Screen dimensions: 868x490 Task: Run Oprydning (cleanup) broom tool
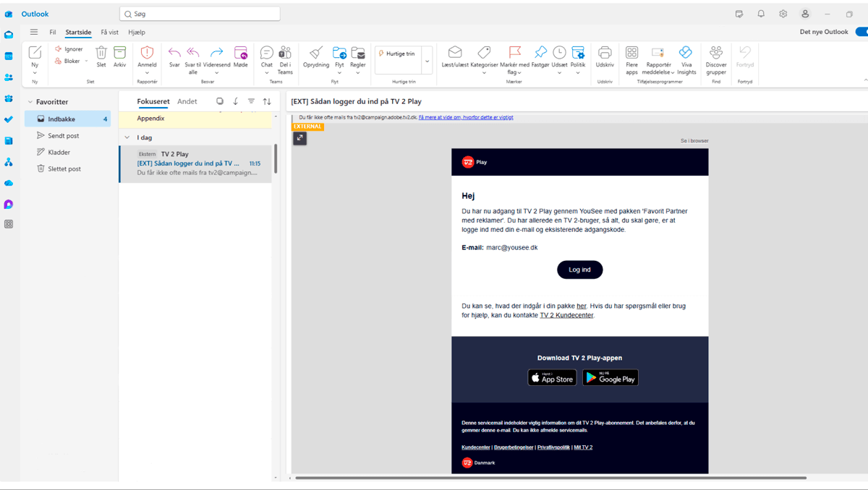point(316,53)
